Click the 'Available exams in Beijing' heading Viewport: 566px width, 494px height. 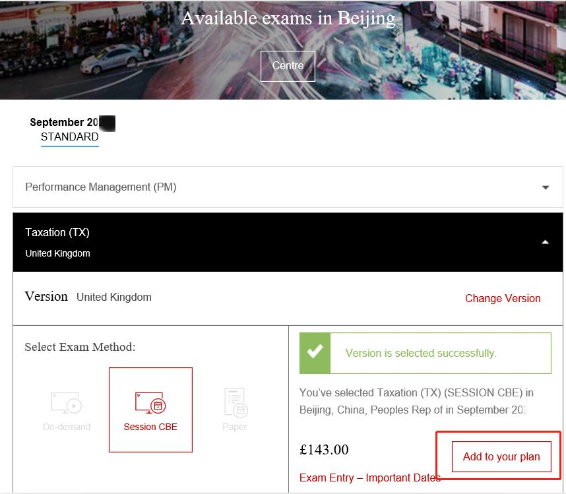click(x=288, y=18)
